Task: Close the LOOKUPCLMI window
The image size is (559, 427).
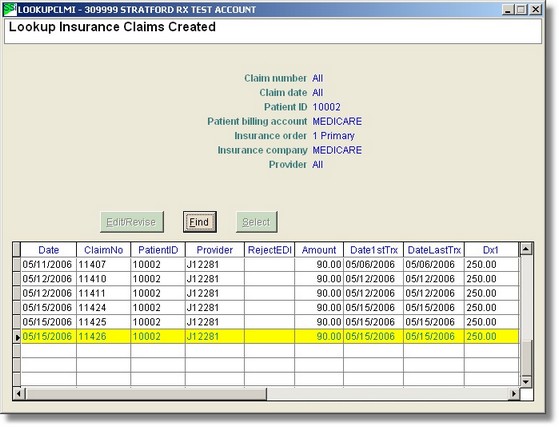Action: [x=535, y=10]
